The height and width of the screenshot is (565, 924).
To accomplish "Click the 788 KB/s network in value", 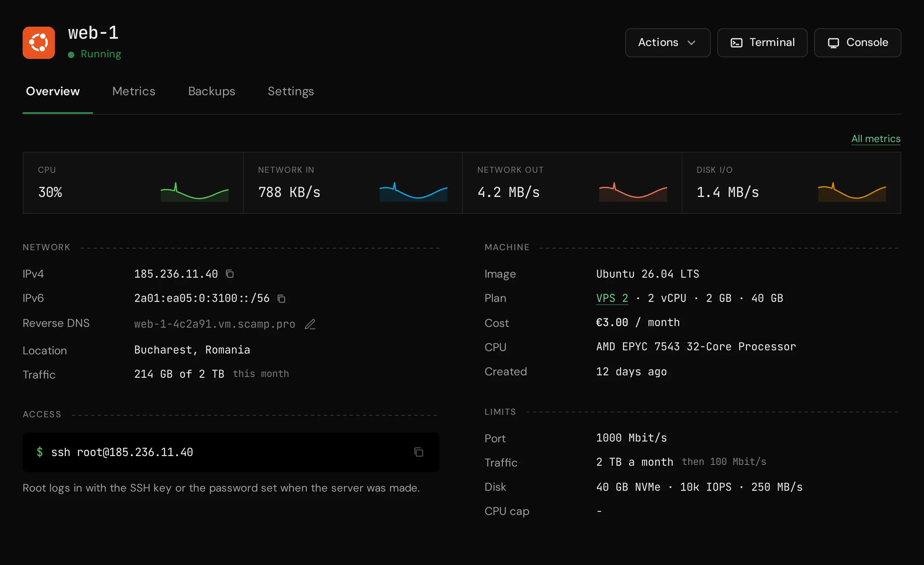I will coord(289,192).
